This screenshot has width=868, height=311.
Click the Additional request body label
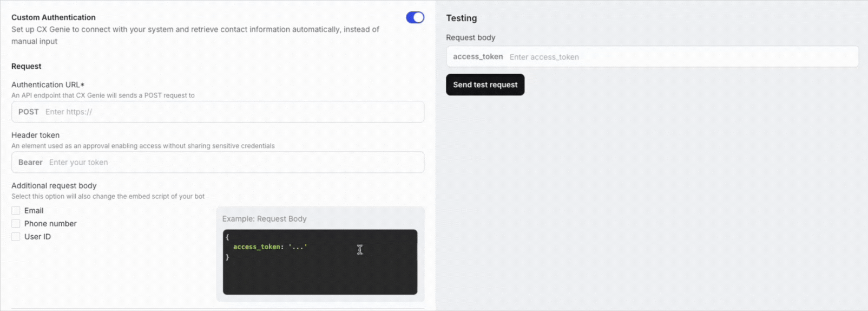54,185
